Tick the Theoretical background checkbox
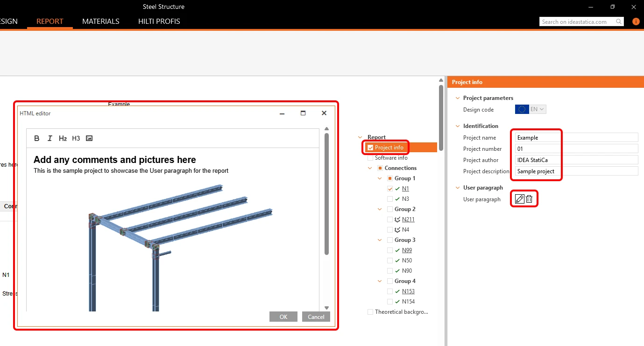 click(x=370, y=312)
